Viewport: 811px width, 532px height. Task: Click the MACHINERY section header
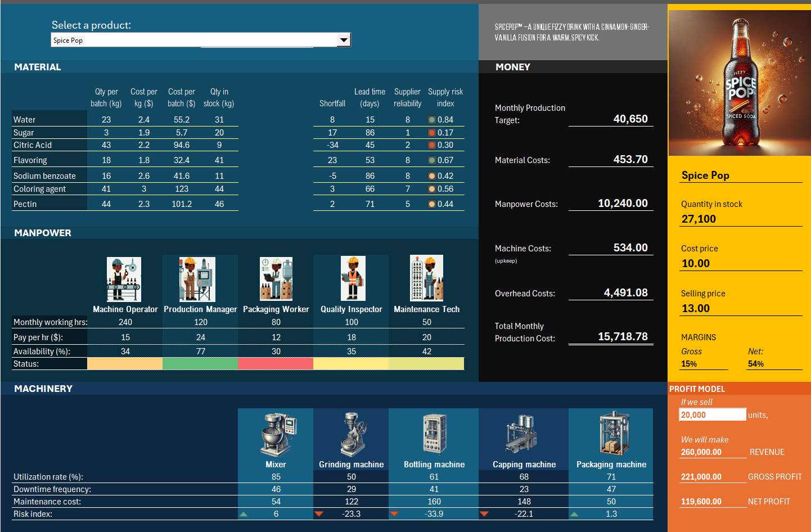click(x=43, y=389)
